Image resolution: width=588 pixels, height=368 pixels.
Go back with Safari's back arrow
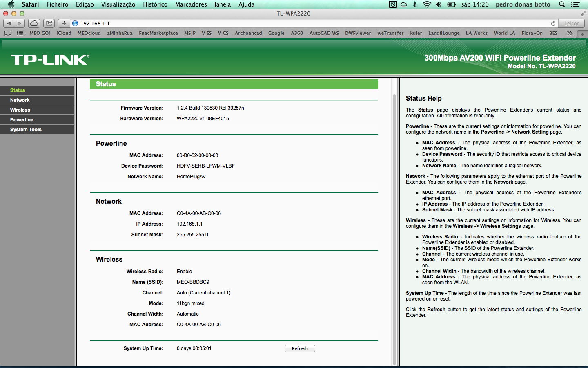(x=9, y=23)
